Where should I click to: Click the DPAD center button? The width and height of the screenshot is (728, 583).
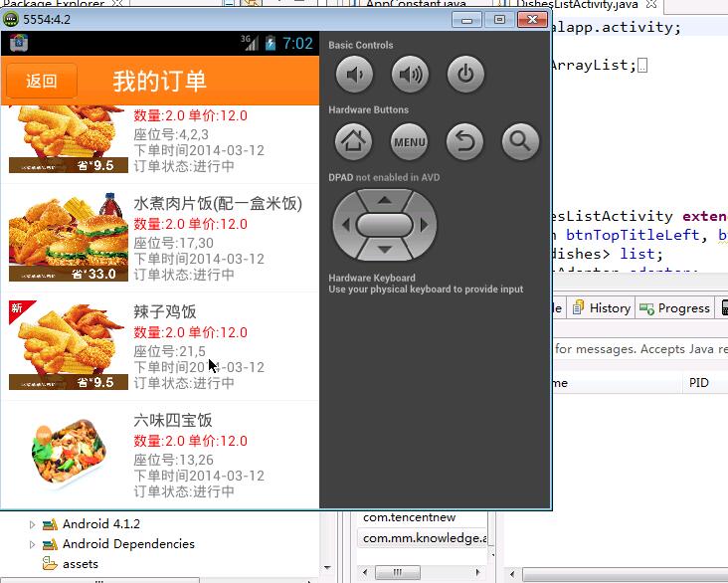[x=385, y=225]
